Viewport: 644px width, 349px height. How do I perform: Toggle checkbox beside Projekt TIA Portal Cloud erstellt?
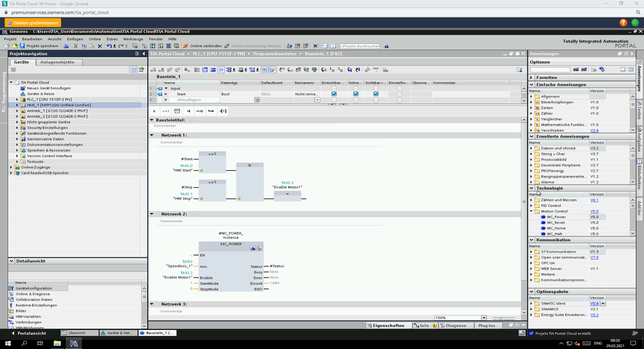click(x=531, y=334)
